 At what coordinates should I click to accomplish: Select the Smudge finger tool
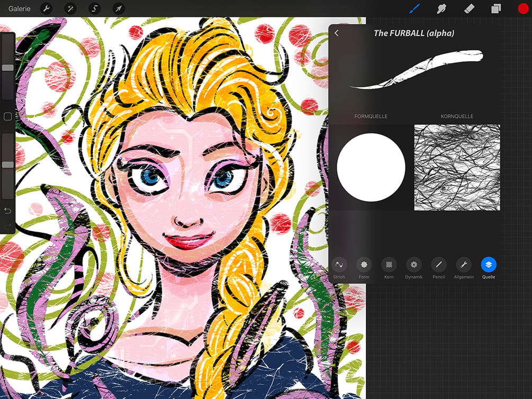tap(441, 8)
